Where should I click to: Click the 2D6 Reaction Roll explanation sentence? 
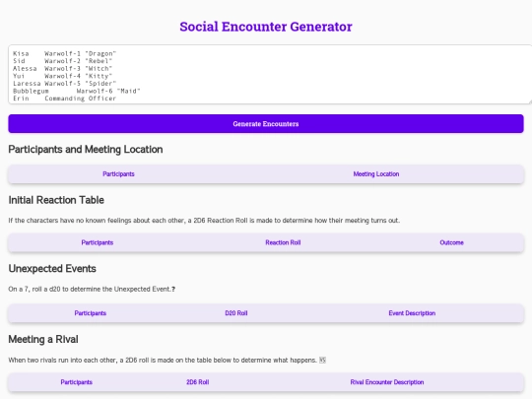point(204,221)
